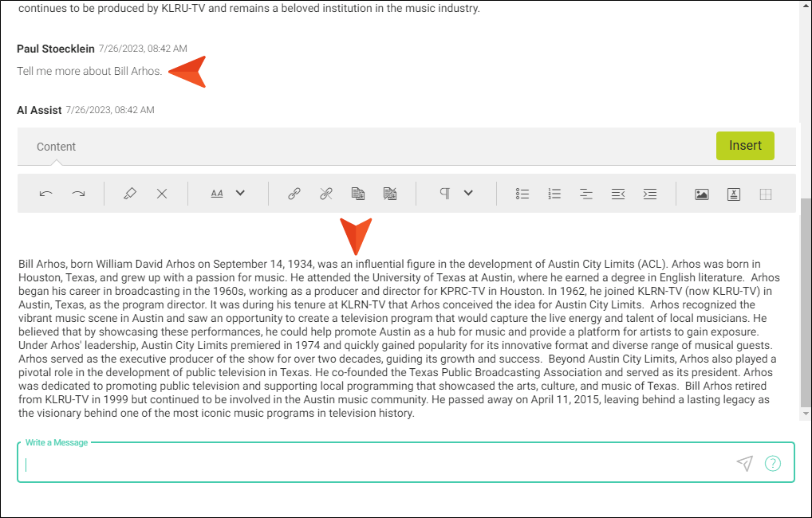Click the insert table icon

[x=766, y=194]
